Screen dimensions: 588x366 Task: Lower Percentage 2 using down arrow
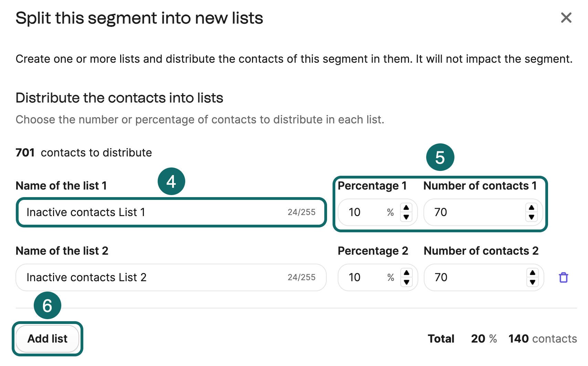pos(407,282)
